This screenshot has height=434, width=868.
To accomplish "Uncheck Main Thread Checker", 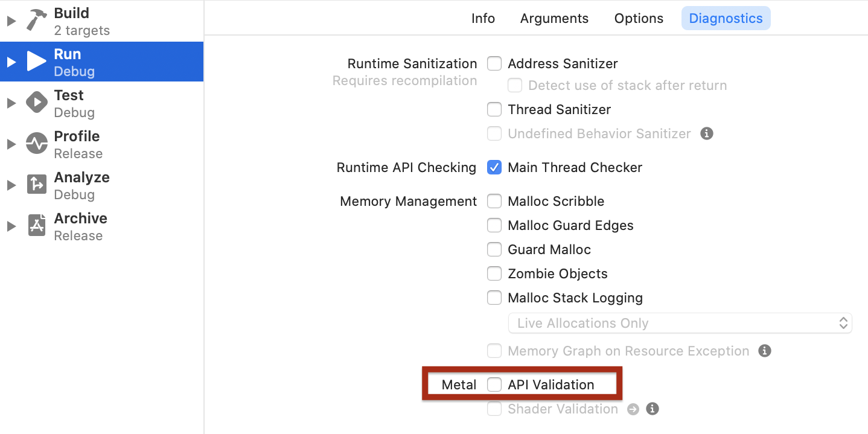I will (x=494, y=167).
